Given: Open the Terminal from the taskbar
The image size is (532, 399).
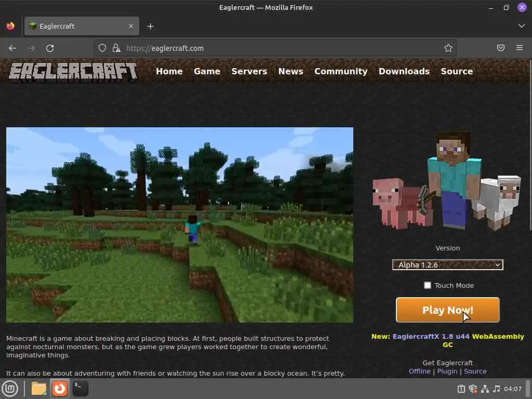Looking at the screenshot, I should click(81, 389).
